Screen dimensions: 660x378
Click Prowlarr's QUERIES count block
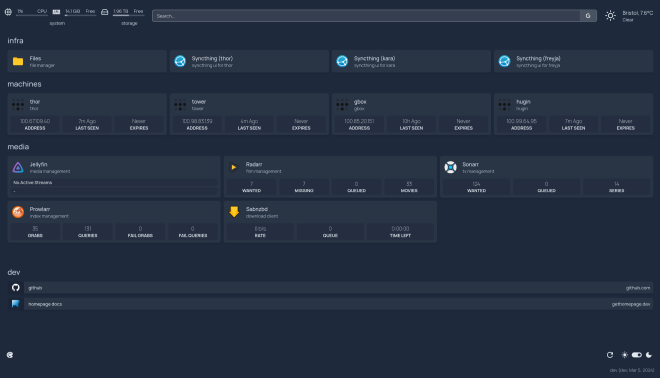[88, 232]
